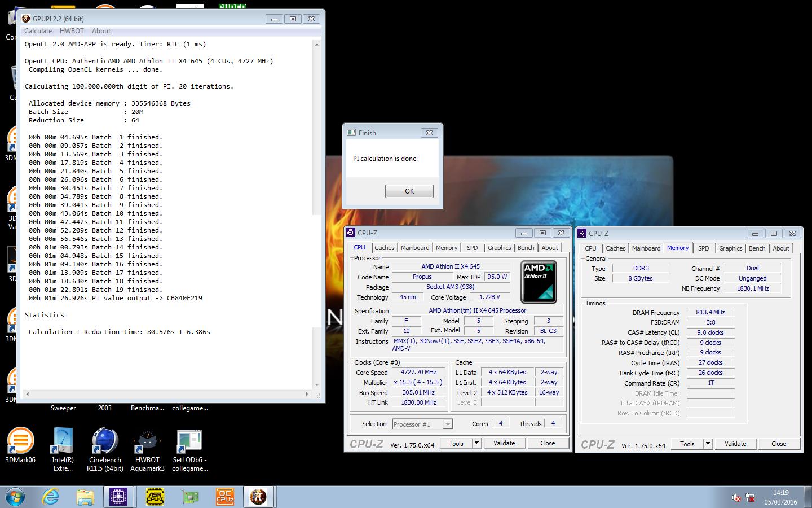Click the NB Frequency 1830.1 MHz field
Viewport: 812px width, 508px height.
(x=753, y=288)
